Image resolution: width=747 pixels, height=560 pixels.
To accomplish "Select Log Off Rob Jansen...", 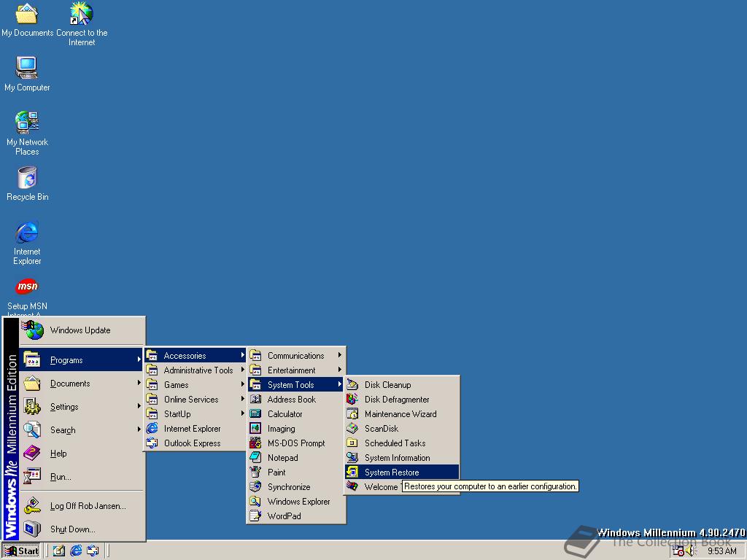I will click(82, 506).
